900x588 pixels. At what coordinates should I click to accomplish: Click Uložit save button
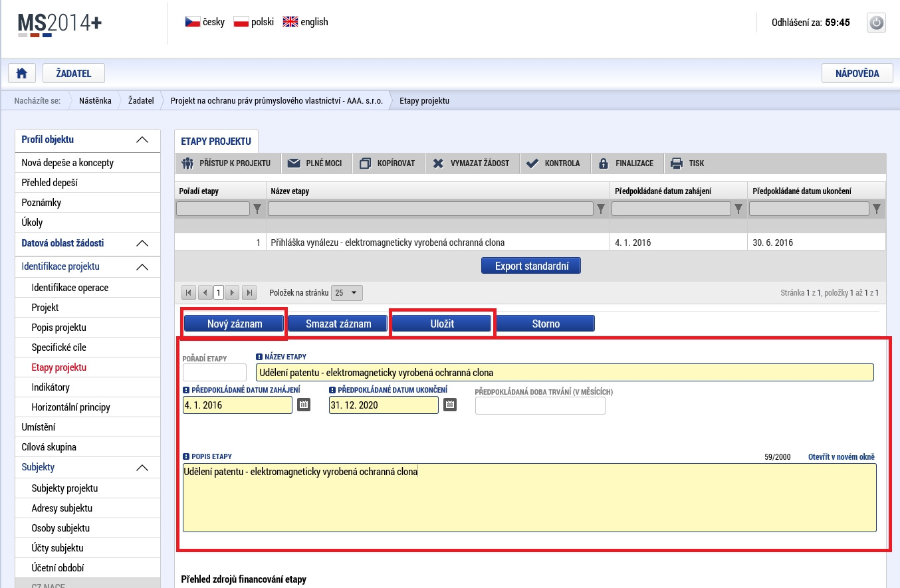(442, 324)
